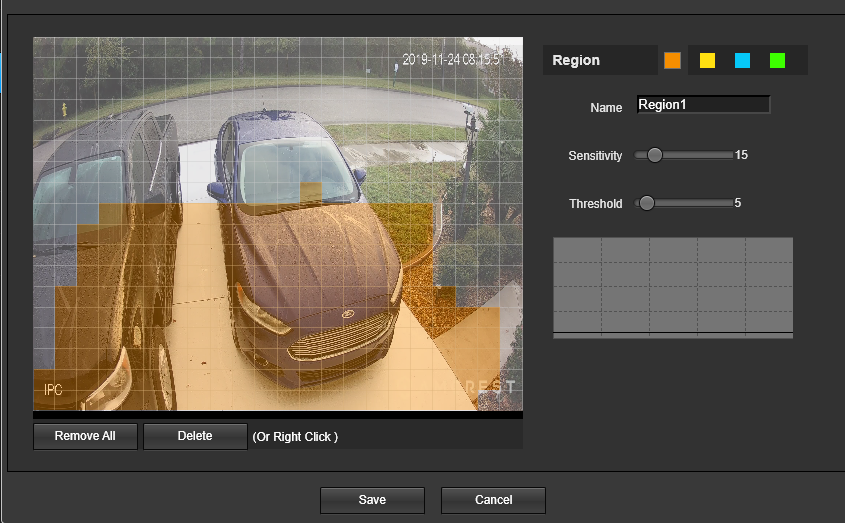Click the (Or Right Click) hint text
Image resolution: width=845 pixels, height=523 pixels.
(295, 437)
